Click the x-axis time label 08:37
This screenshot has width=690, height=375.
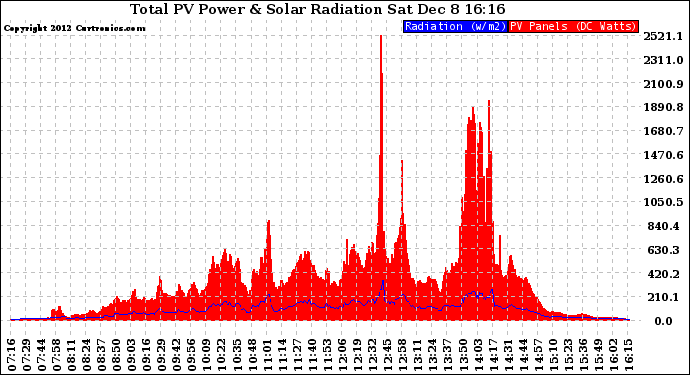point(102,354)
